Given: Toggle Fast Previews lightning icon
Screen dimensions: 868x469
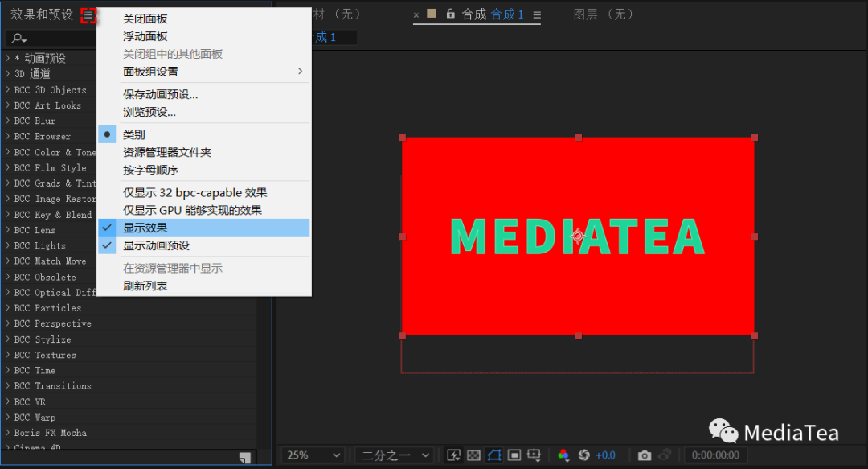Looking at the screenshot, I should (x=454, y=455).
